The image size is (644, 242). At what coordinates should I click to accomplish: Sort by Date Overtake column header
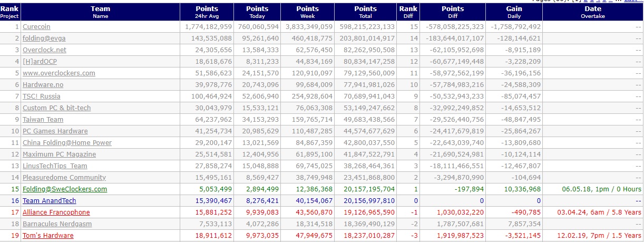point(592,12)
